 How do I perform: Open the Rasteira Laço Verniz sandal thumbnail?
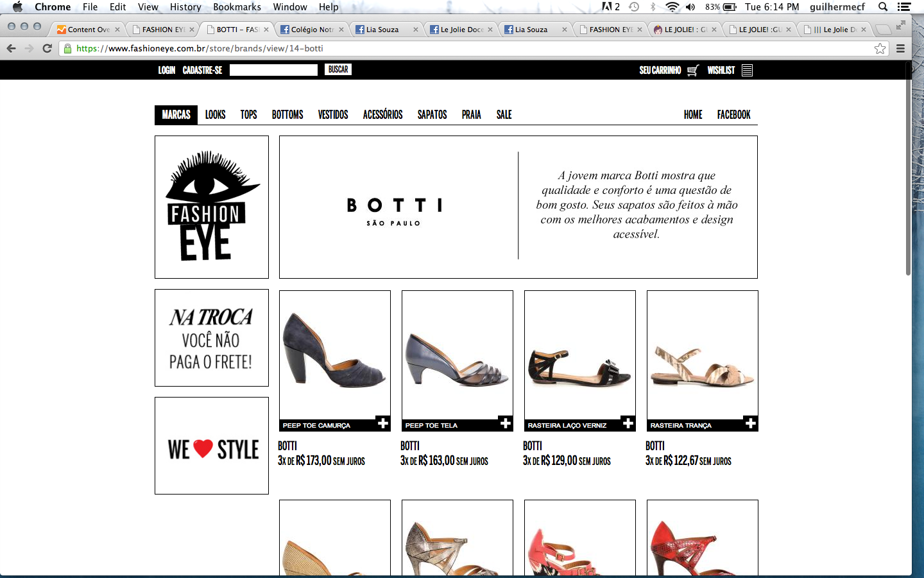click(580, 354)
